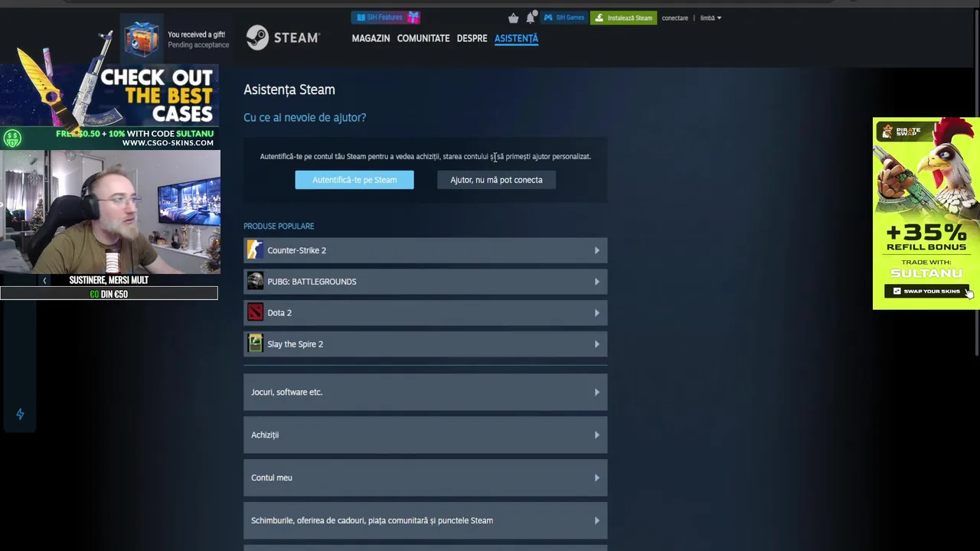Viewport: 980px width, 551px height.
Task: Click the Counter-Strike 2 game icon
Action: coord(255,250)
